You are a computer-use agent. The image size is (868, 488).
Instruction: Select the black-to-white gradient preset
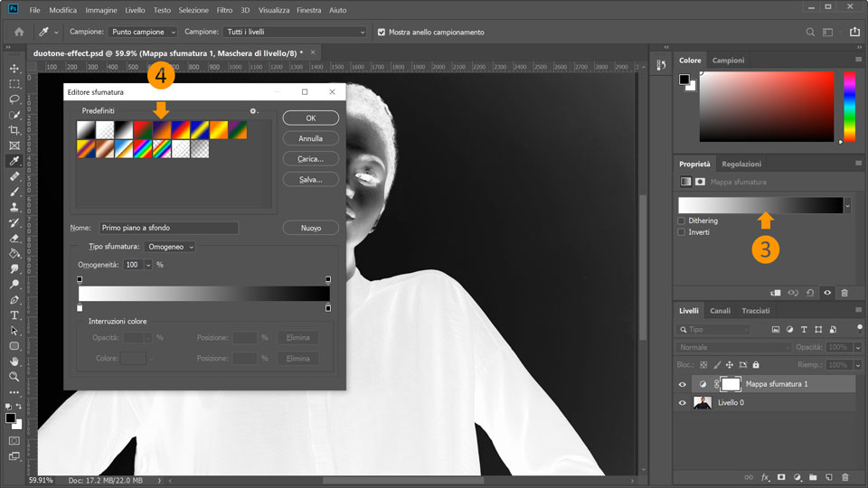tap(124, 130)
